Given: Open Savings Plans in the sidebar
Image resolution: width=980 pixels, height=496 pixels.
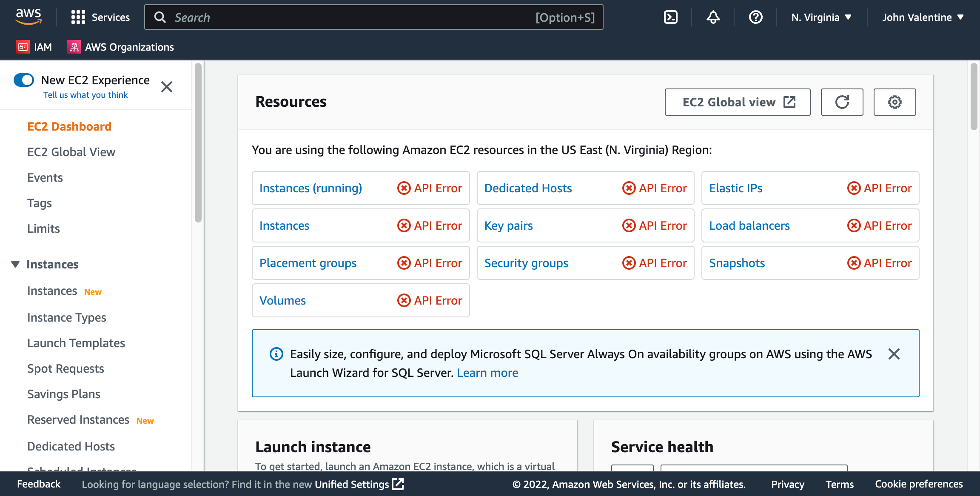Looking at the screenshot, I should [64, 394].
